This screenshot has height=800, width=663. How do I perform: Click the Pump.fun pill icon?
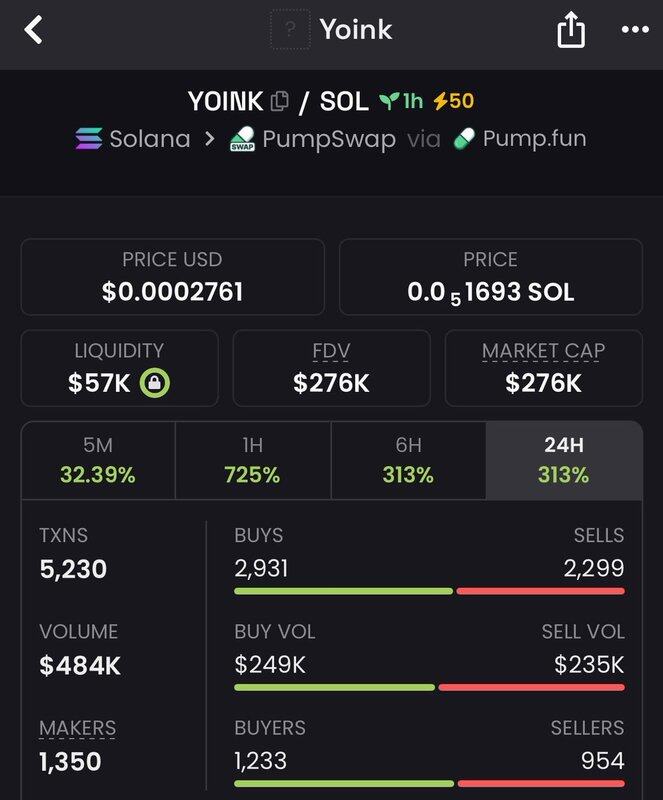pyautogui.click(x=464, y=139)
